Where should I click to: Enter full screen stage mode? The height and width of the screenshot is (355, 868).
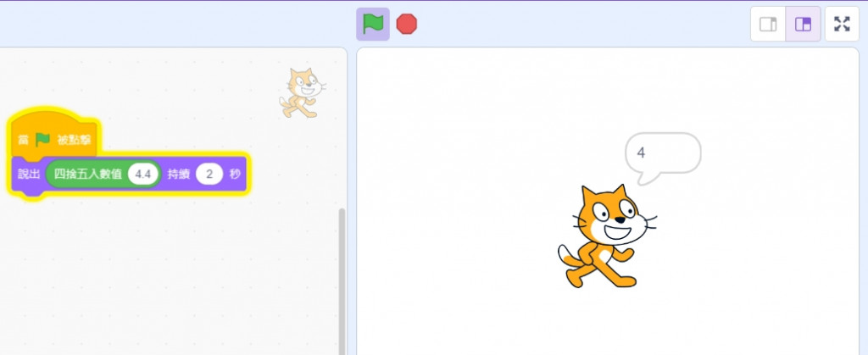point(842,25)
